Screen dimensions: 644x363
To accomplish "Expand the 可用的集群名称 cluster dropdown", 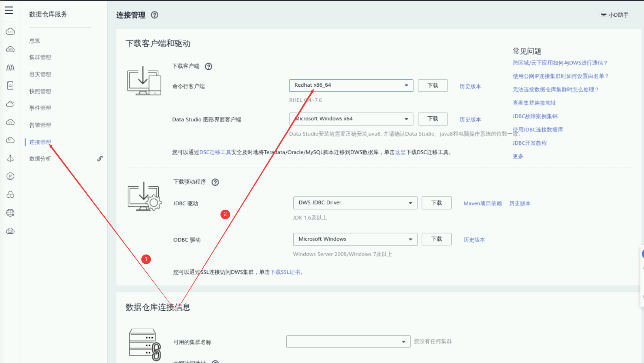I will pyautogui.click(x=348, y=342).
